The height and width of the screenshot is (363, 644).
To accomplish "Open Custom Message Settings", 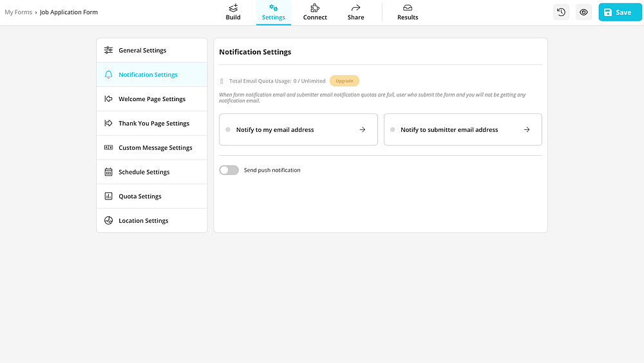I will [152, 147].
